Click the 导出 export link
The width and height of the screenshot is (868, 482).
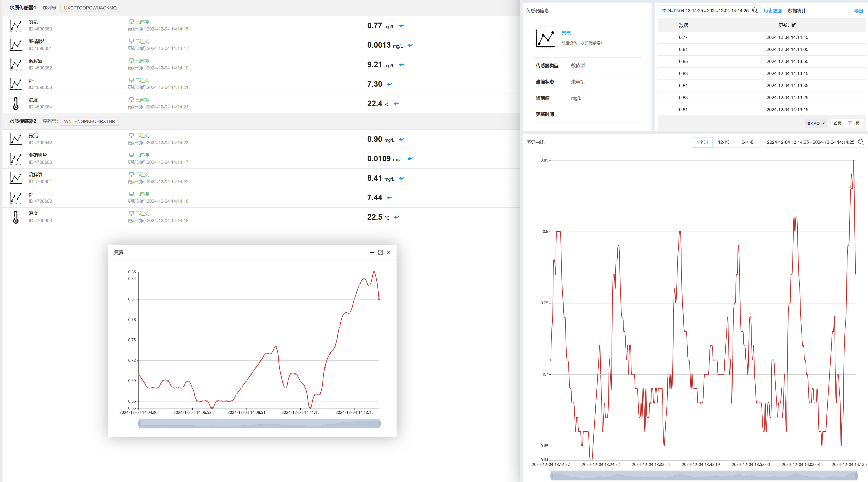(858, 11)
